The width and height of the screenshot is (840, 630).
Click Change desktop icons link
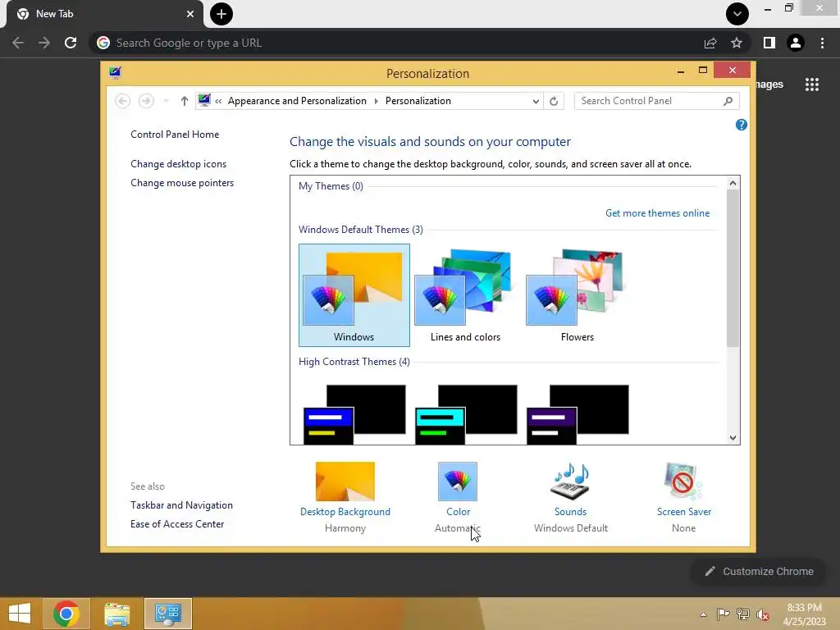[x=178, y=164]
